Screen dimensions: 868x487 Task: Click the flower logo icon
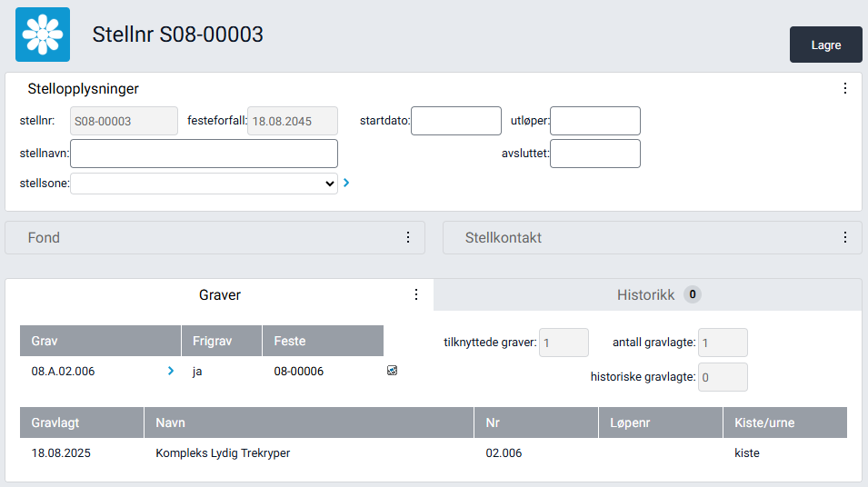[43, 35]
